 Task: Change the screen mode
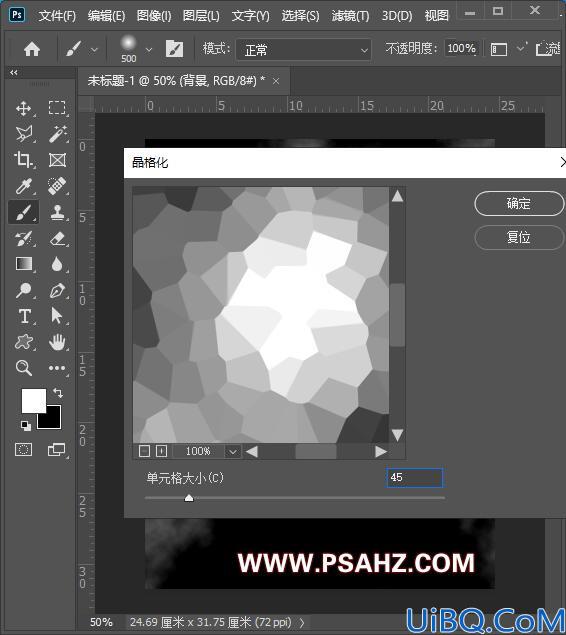click(x=56, y=450)
